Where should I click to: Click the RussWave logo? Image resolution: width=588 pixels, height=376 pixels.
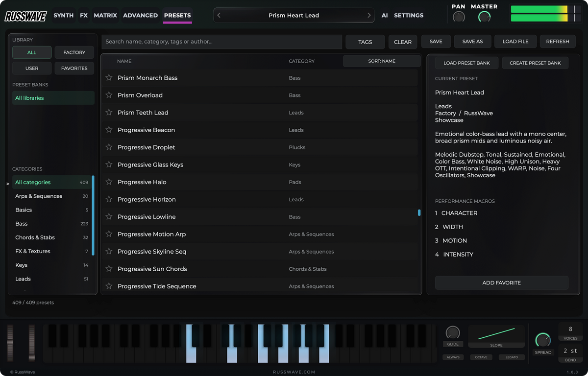[x=25, y=16]
